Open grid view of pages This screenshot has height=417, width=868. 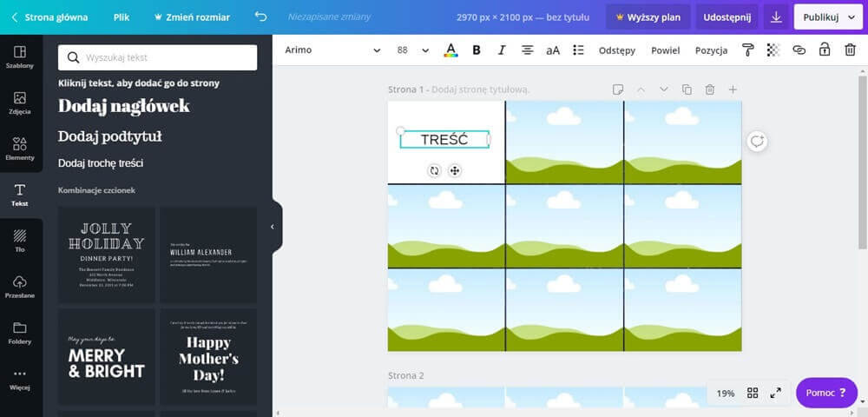coord(753,393)
